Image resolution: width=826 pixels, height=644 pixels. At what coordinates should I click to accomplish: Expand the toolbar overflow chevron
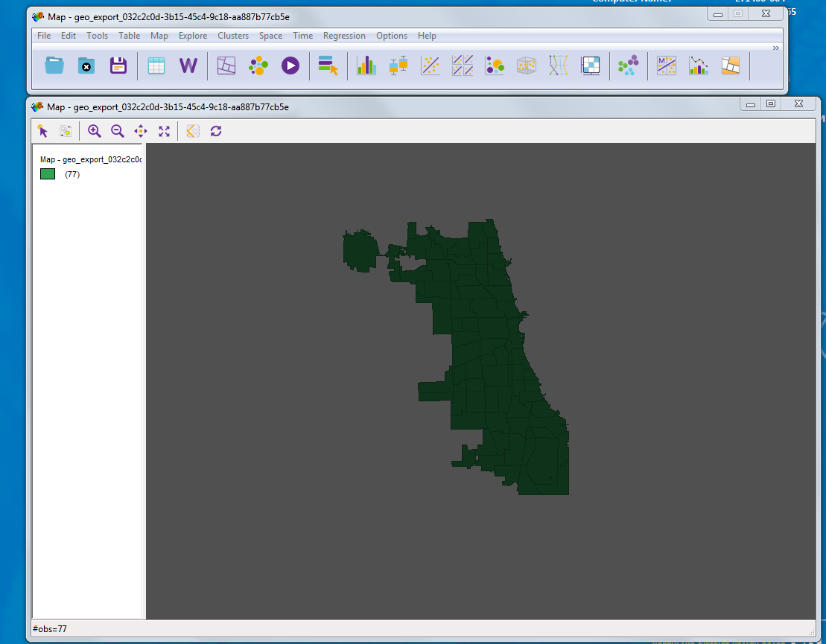[775, 47]
